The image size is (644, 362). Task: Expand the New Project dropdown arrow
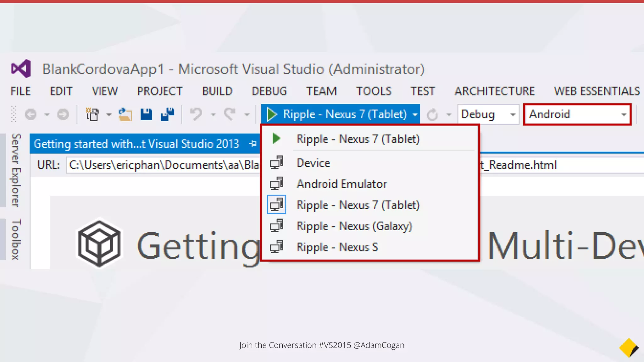click(109, 115)
